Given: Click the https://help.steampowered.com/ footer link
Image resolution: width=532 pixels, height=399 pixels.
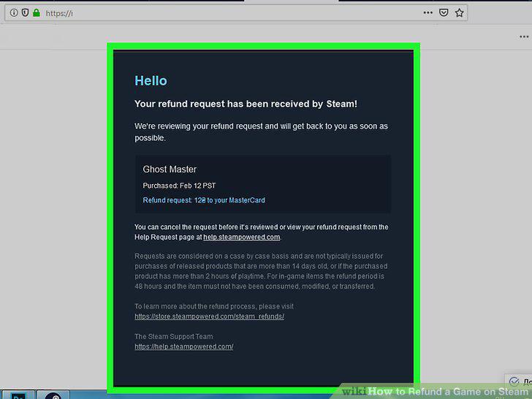Looking at the screenshot, I should click(x=184, y=346).
